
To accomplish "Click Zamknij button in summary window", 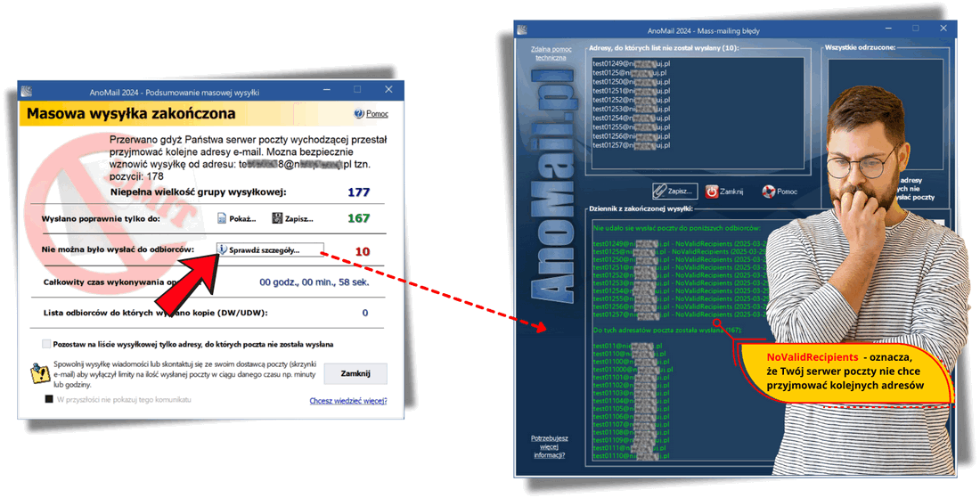I will (x=355, y=373).
